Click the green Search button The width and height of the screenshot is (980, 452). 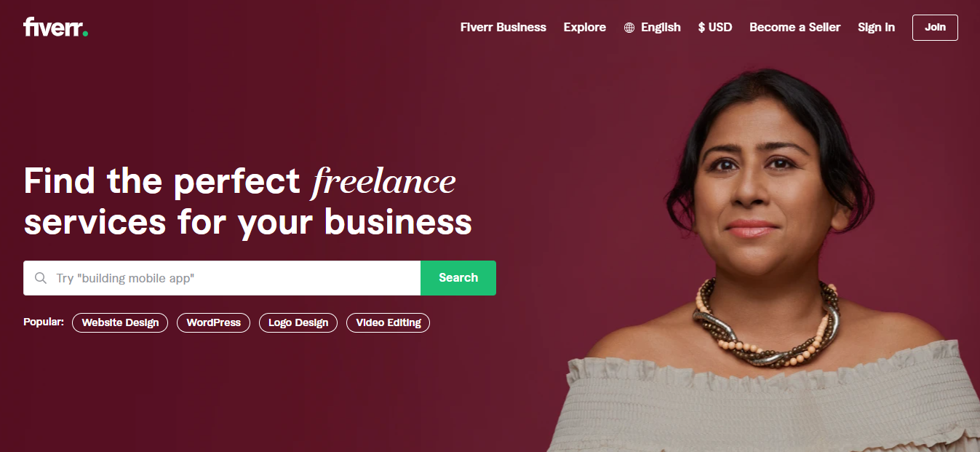pos(458,278)
